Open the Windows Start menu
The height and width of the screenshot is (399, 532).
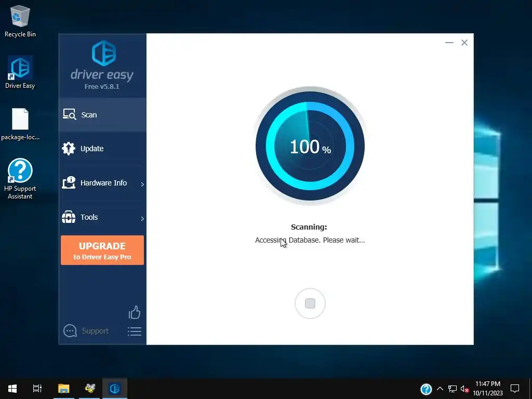tap(12, 389)
